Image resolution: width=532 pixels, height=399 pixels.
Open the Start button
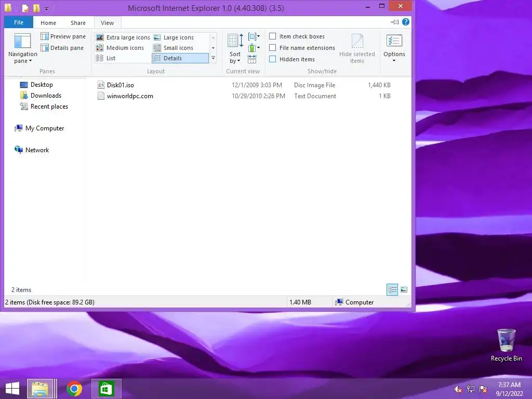12,389
